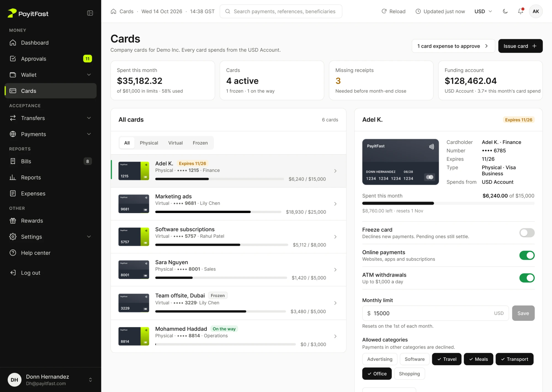Click the monthly limit amount field
The width and height of the screenshot is (552, 392).
point(435,313)
